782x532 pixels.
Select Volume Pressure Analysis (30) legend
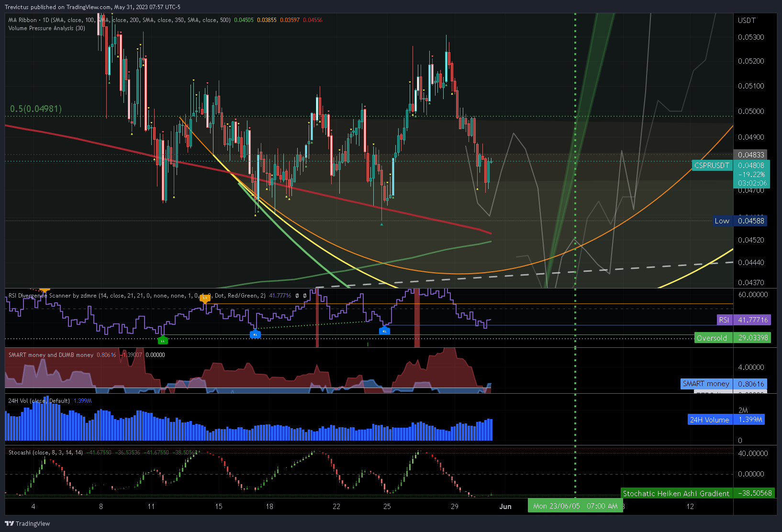pyautogui.click(x=47, y=28)
